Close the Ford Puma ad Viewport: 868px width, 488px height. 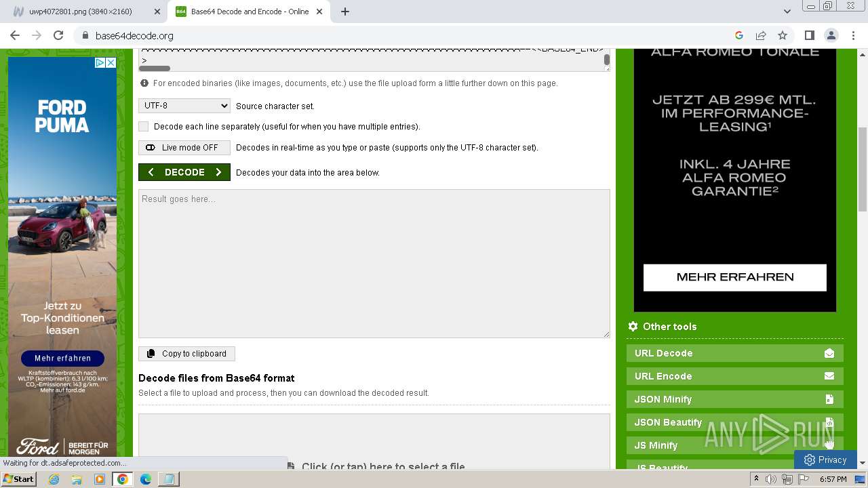click(x=111, y=62)
